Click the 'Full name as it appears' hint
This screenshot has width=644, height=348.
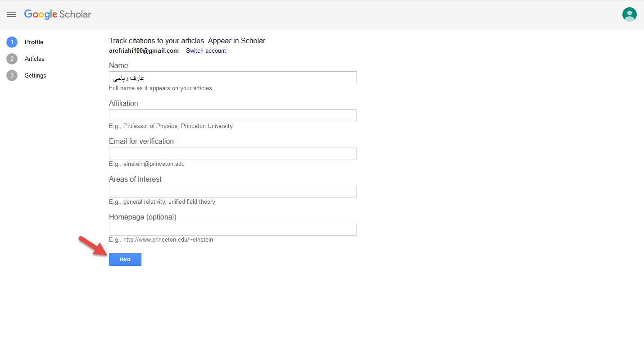160,88
